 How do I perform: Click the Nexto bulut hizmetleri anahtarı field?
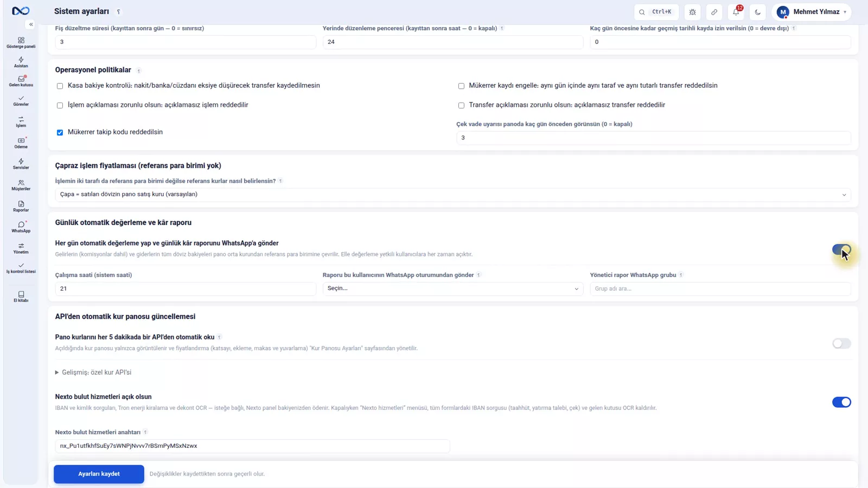[x=252, y=446]
